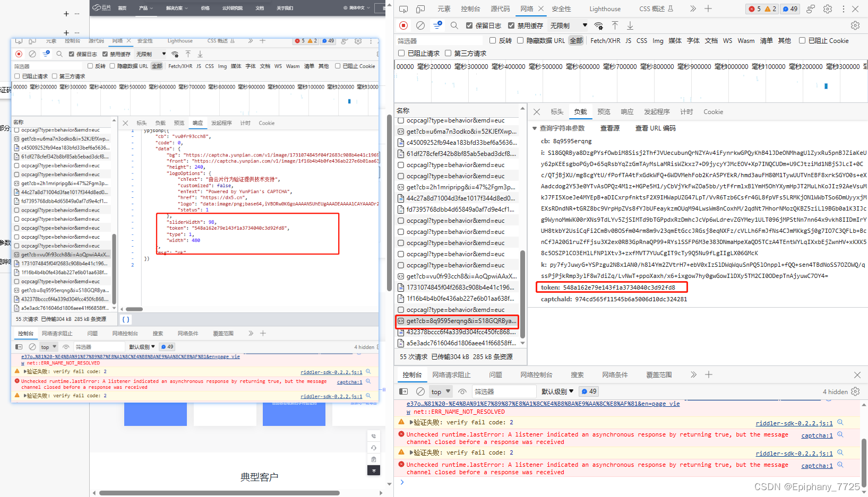Image resolution: width=868 pixels, height=497 pixels.
Task: Select get?cb=8q9595erqng request row in right list
Action: pyautogui.click(x=457, y=321)
